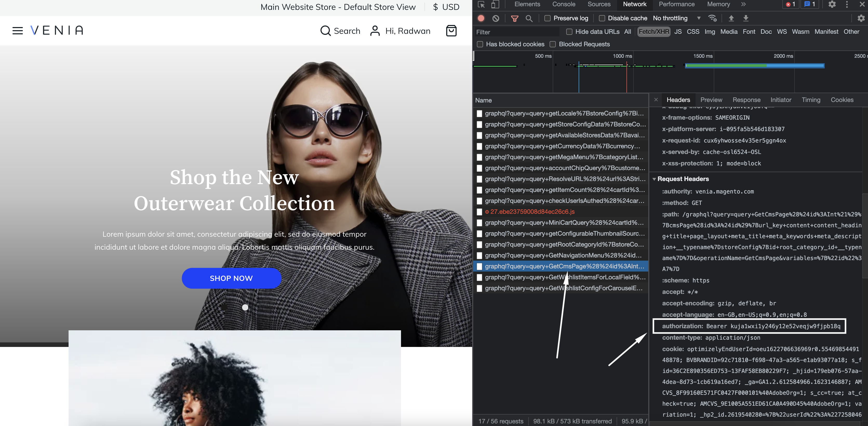Viewport: 868px width, 426px height.
Task: Check the Disable cache option
Action: [x=602, y=18]
